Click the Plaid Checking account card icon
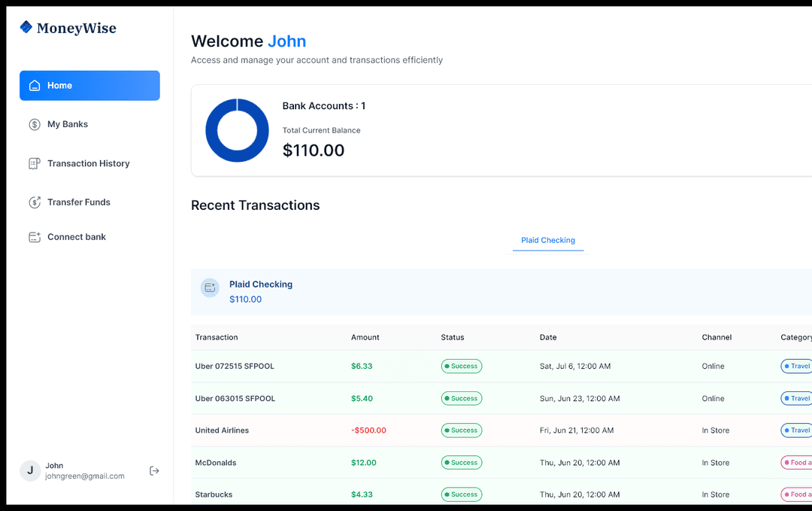 [x=210, y=287]
